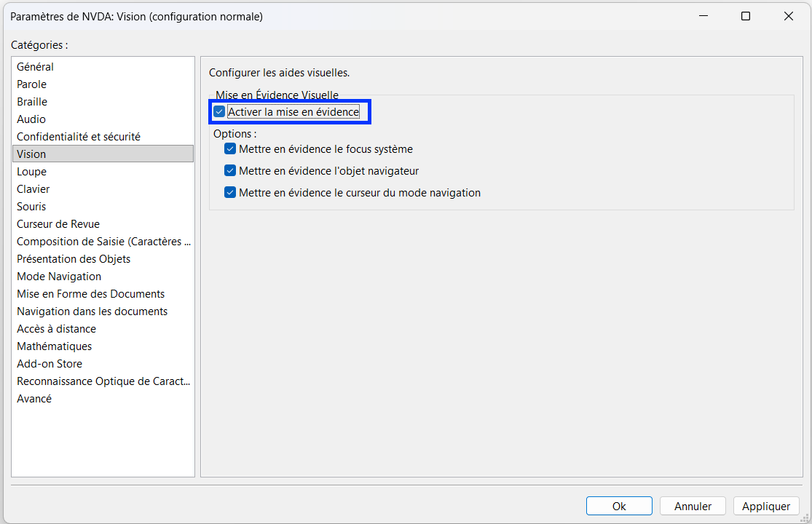Open Curseur de Revue settings
Viewport: 812px width, 524px height.
[103, 224]
